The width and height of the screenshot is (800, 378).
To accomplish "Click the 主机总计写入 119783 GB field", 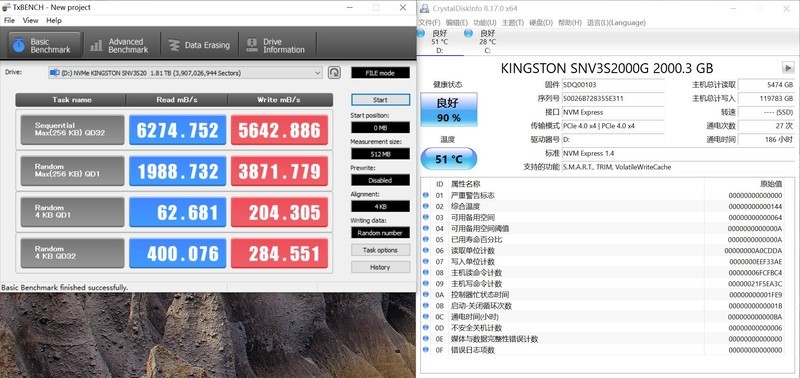I will tap(766, 98).
